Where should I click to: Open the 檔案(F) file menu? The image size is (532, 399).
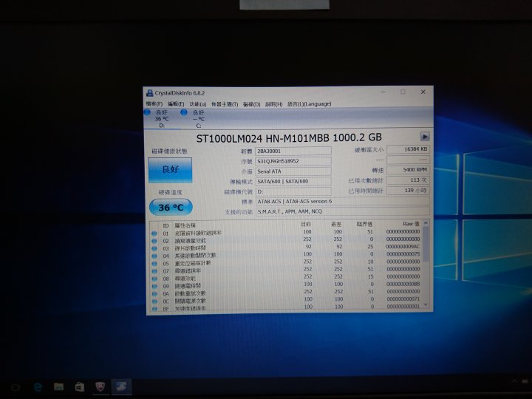(154, 104)
